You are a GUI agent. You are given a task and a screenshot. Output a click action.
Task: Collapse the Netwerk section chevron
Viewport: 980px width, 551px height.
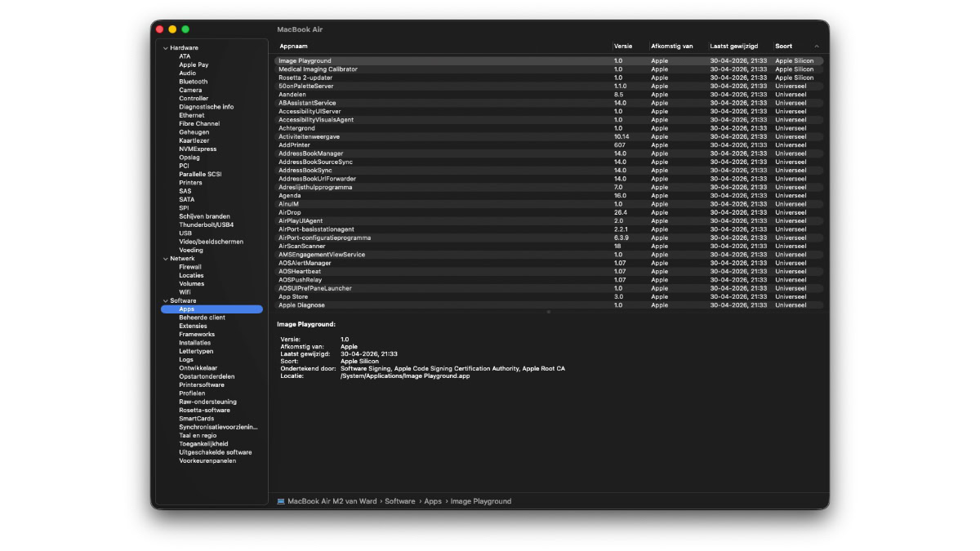[x=165, y=259]
